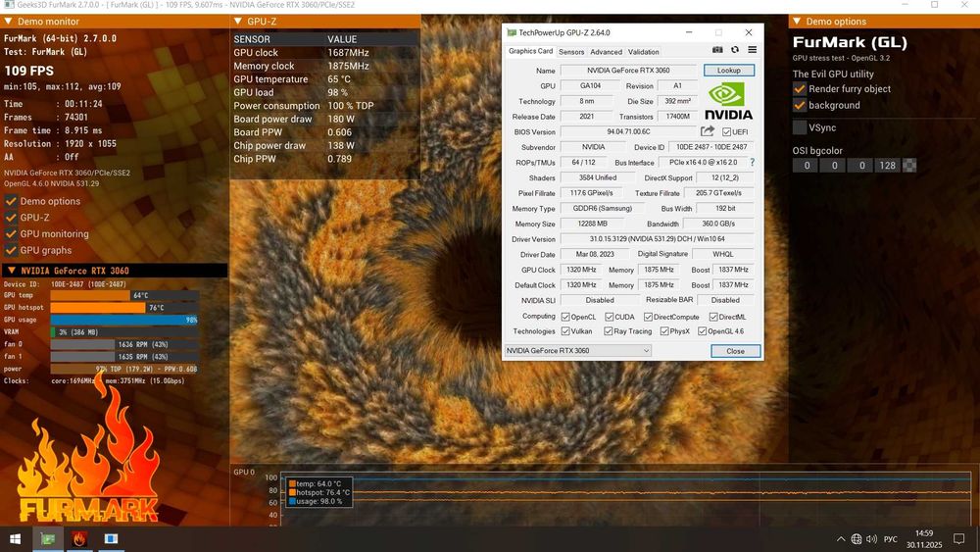This screenshot has height=552, width=980.
Task: Click the Driver Version field
Action: click(657, 239)
